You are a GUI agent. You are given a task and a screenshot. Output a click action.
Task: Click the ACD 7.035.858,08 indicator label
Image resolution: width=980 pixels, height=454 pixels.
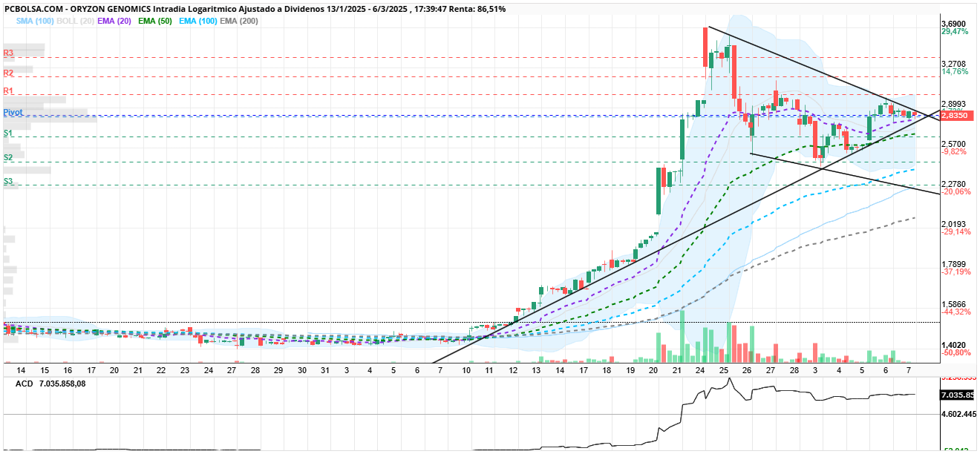coord(50,384)
